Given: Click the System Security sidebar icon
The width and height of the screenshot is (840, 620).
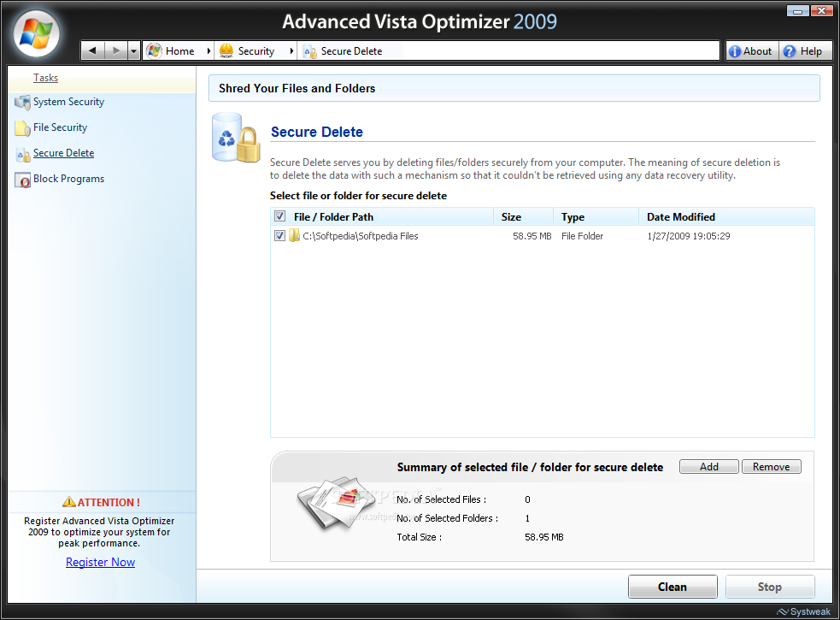Looking at the screenshot, I should (22, 102).
